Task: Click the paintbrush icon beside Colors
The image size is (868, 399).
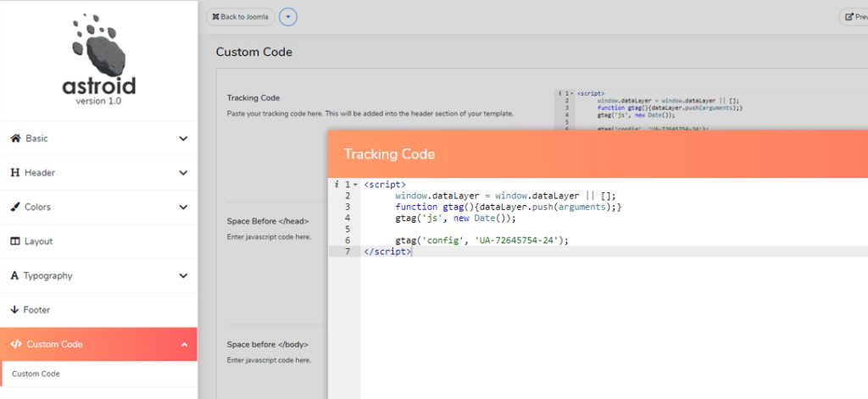Action: pyautogui.click(x=15, y=207)
